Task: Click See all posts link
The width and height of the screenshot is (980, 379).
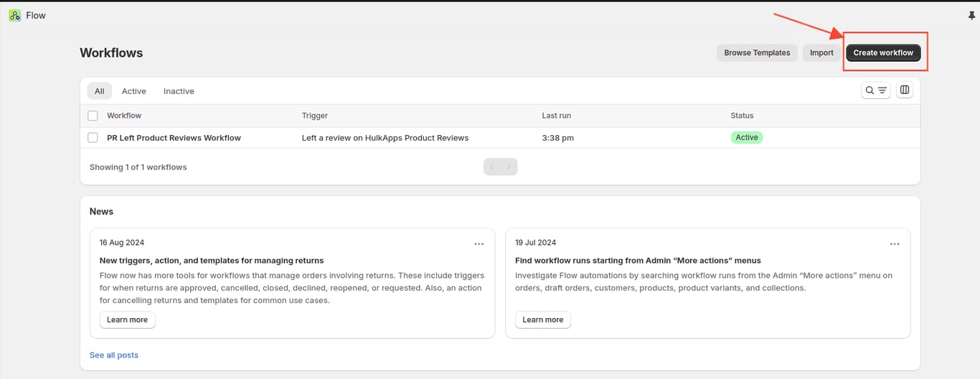Action: point(114,355)
